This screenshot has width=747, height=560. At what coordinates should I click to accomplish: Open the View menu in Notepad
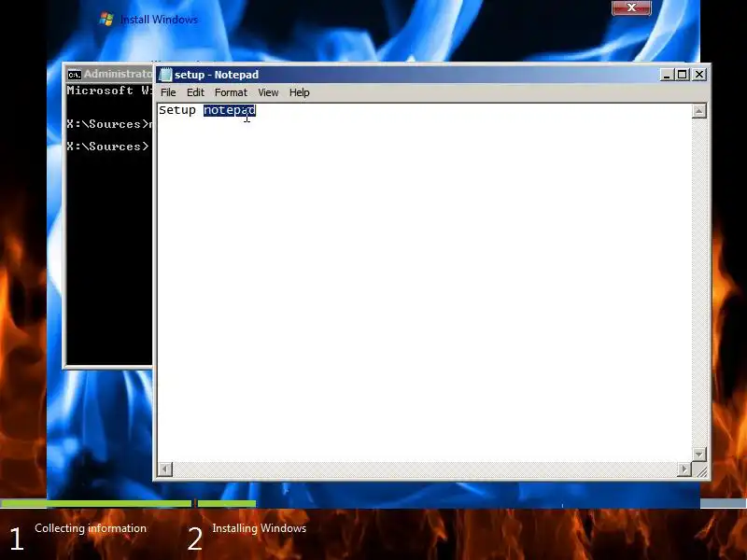[268, 92]
